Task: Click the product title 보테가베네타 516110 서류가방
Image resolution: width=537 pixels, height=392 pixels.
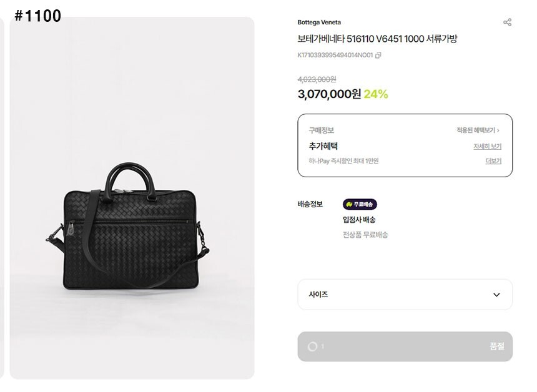Action: click(377, 39)
